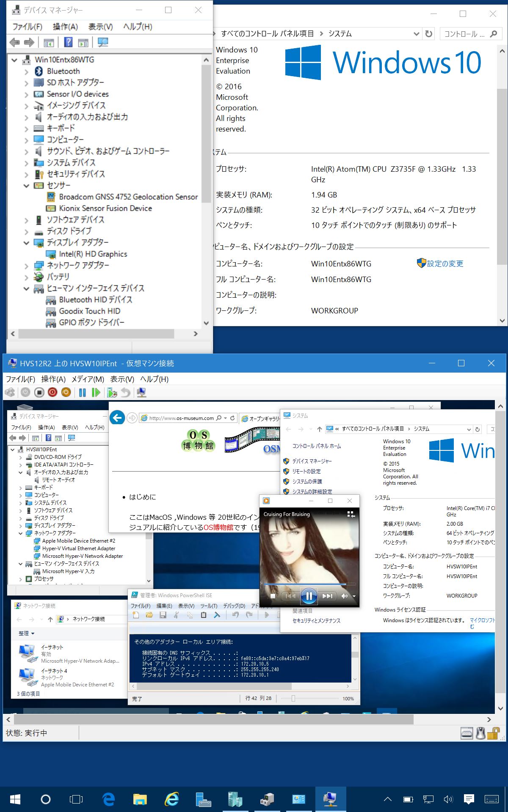Screen dimensions: 508x812
Task: Click red Shut Down VM toolbar icon
Action: [52, 392]
